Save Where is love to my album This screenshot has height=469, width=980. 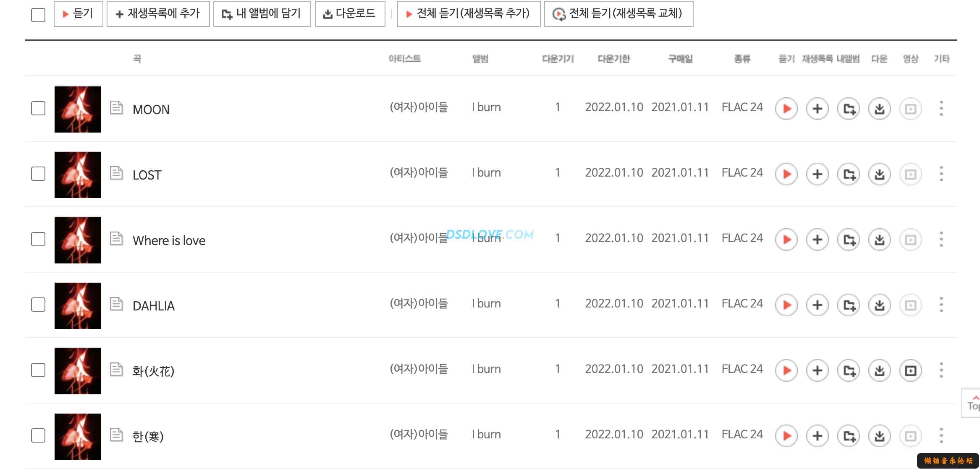point(849,240)
